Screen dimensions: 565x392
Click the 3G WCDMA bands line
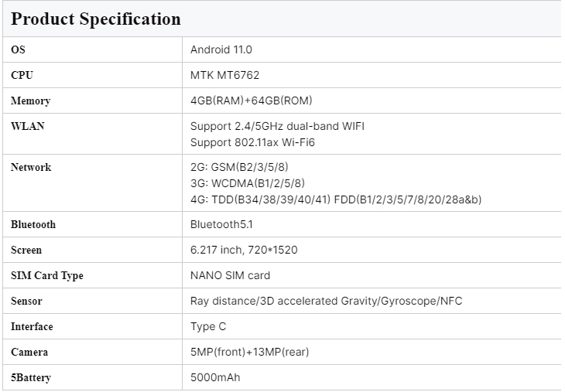[x=248, y=183]
